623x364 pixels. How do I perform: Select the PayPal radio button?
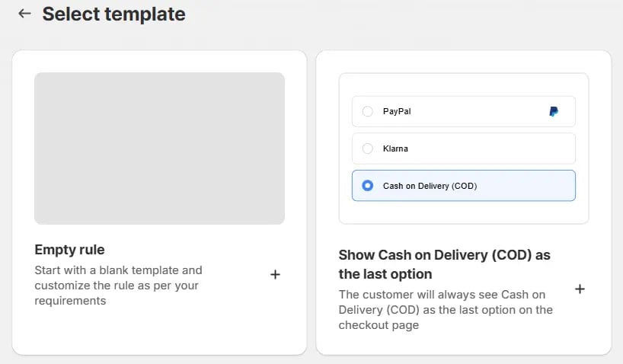point(368,111)
